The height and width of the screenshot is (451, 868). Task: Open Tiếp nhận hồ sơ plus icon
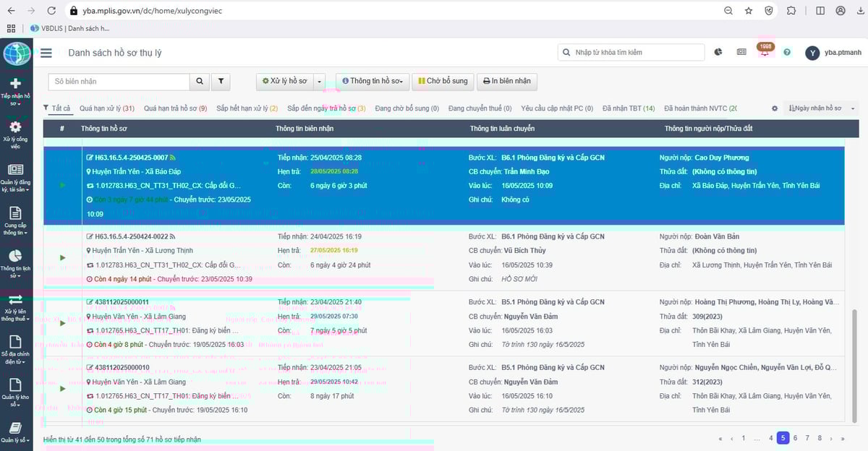pos(16,84)
